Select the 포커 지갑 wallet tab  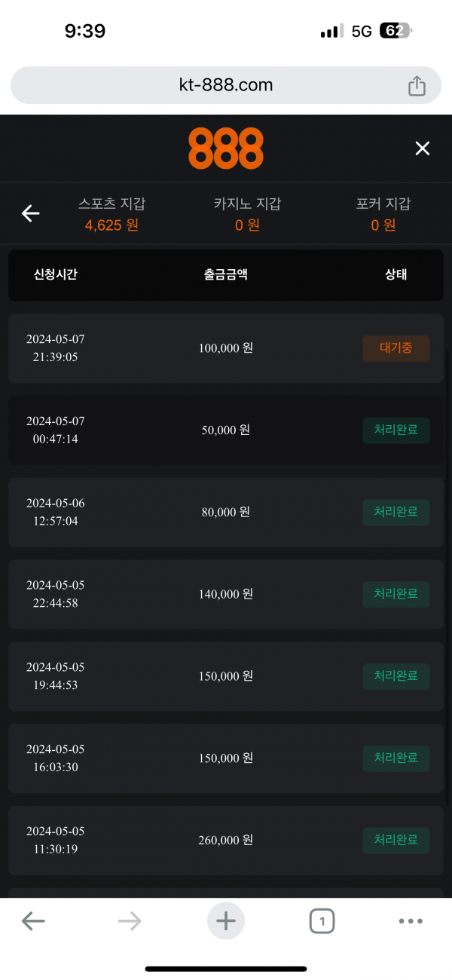(x=383, y=214)
